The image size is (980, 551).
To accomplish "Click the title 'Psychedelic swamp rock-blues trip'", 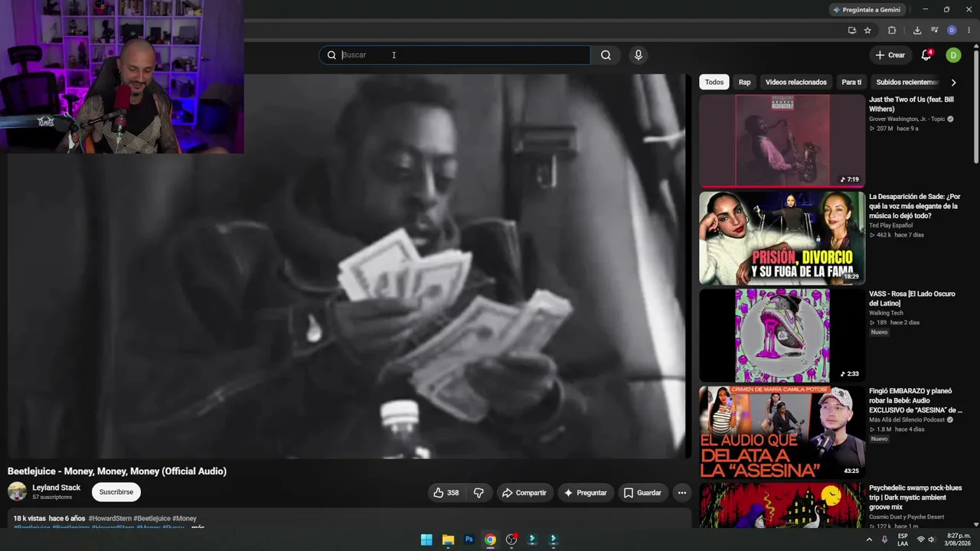I will pyautogui.click(x=916, y=497).
